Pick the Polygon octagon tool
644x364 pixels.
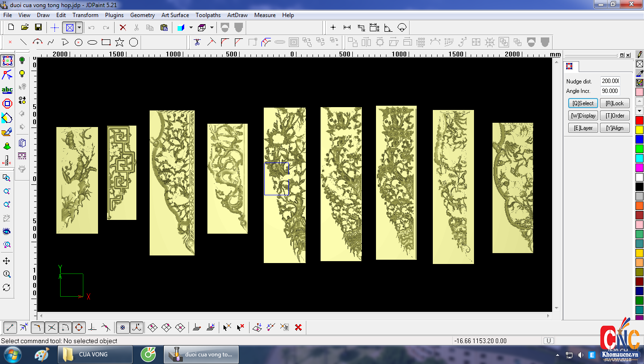[134, 42]
